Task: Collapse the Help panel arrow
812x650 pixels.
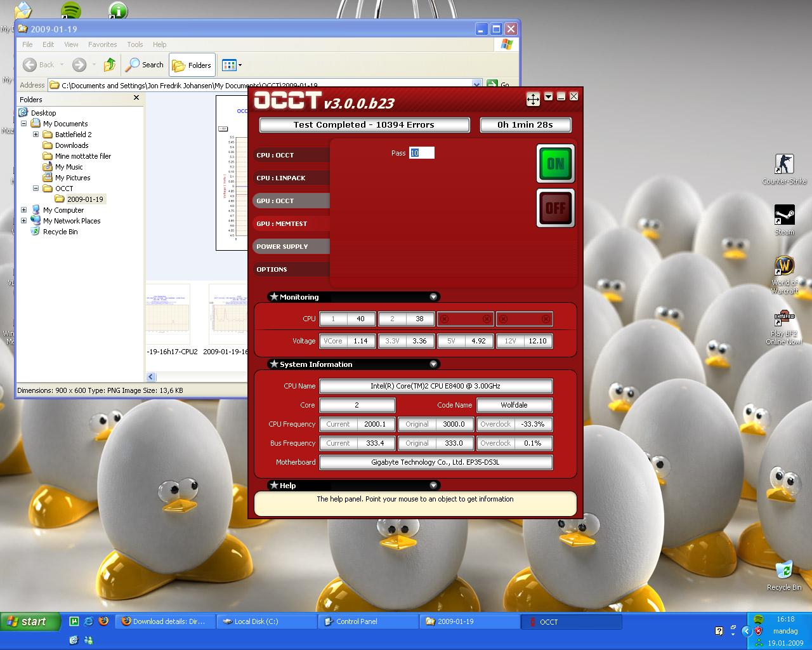Action: click(x=434, y=485)
